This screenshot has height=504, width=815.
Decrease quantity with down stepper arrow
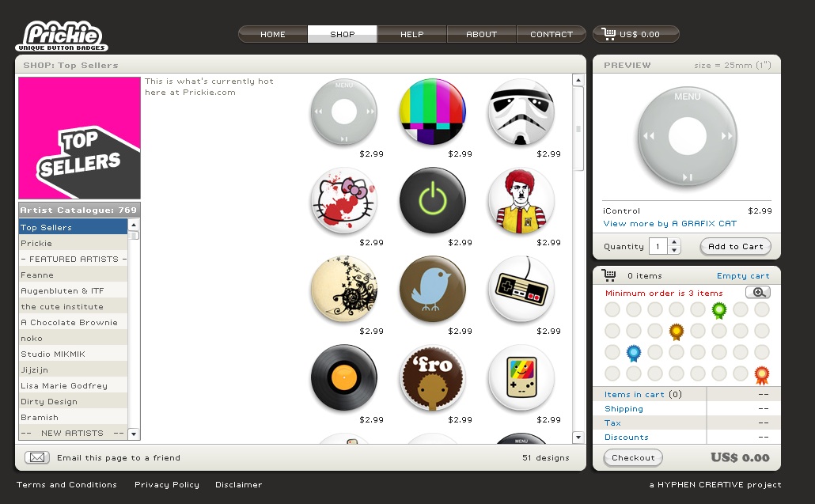click(674, 251)
